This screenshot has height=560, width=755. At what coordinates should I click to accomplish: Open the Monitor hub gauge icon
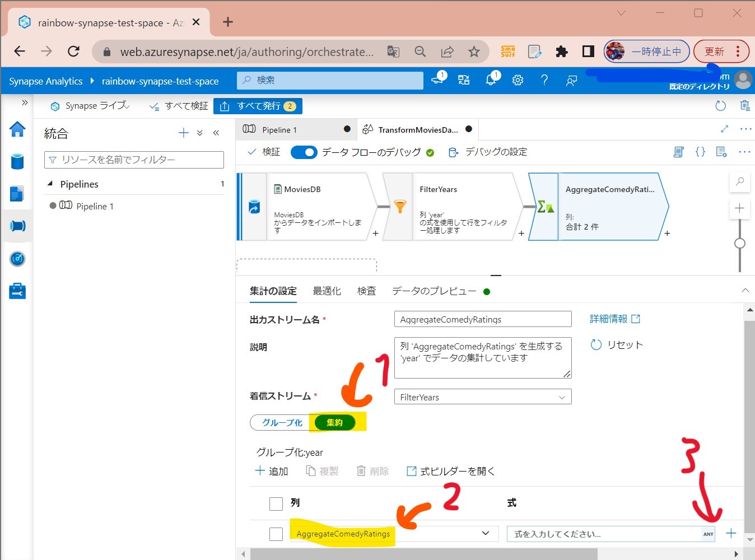pos(17,259)
